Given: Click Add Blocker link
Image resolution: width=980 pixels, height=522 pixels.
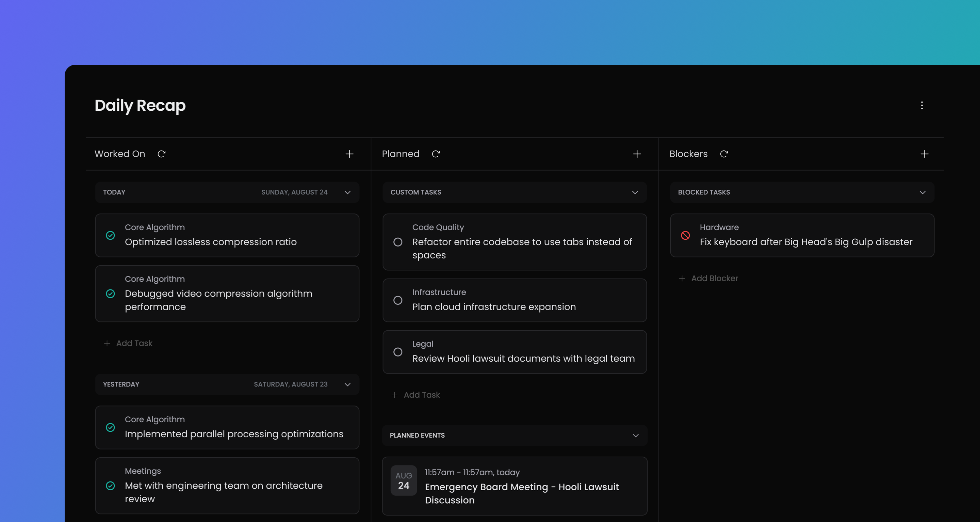Looking at the screenshot, I should 709,279.
